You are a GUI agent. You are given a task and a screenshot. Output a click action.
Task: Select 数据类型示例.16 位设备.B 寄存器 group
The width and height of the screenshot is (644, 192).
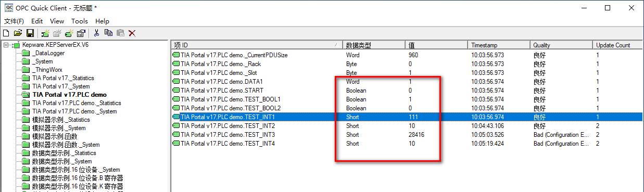(x=77, y=178)
